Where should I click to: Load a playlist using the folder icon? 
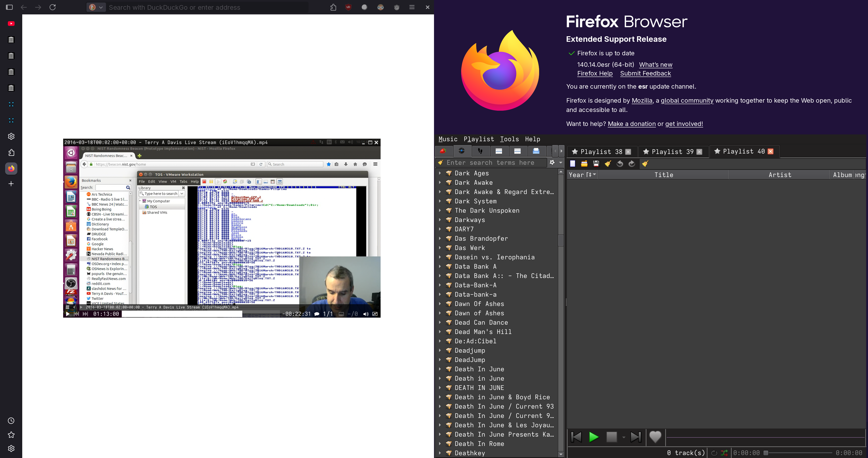[584, 163]
